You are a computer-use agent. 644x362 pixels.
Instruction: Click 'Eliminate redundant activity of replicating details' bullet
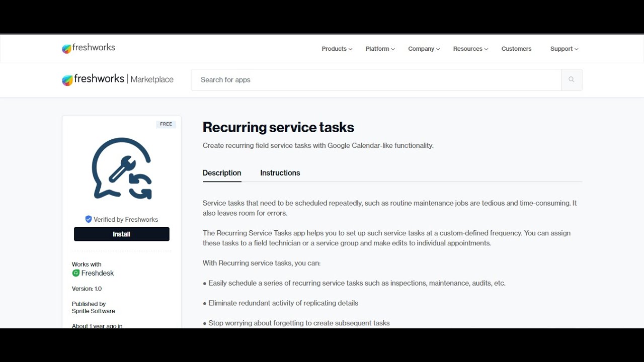[x=280, y=303]
